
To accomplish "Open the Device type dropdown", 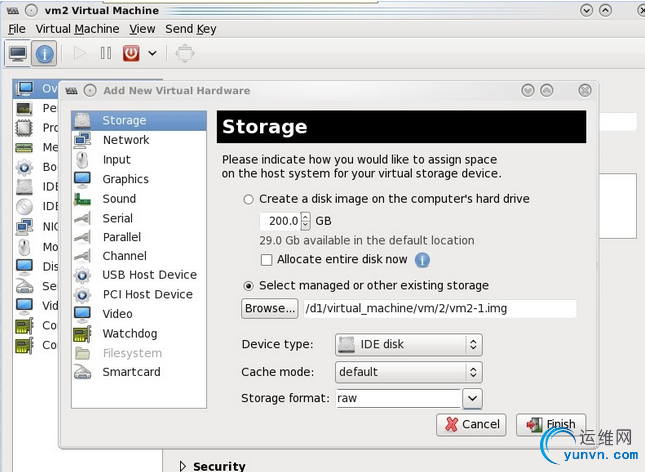I will 408,345.
